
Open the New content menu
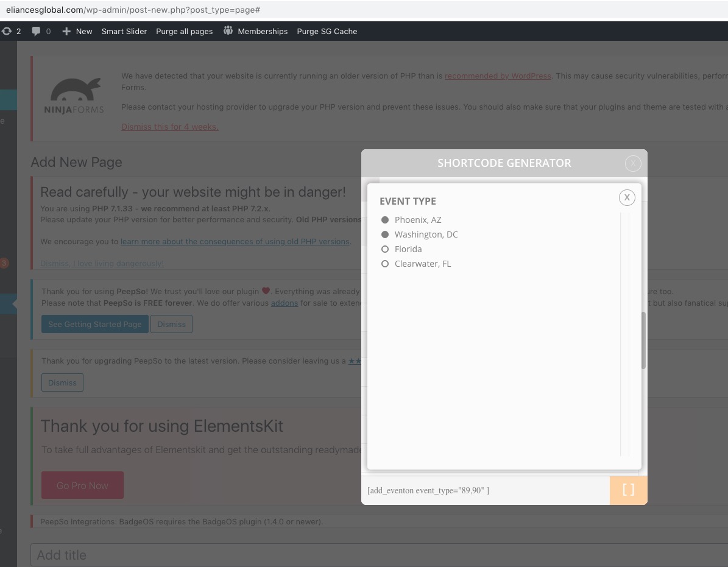tap(83, 31)
